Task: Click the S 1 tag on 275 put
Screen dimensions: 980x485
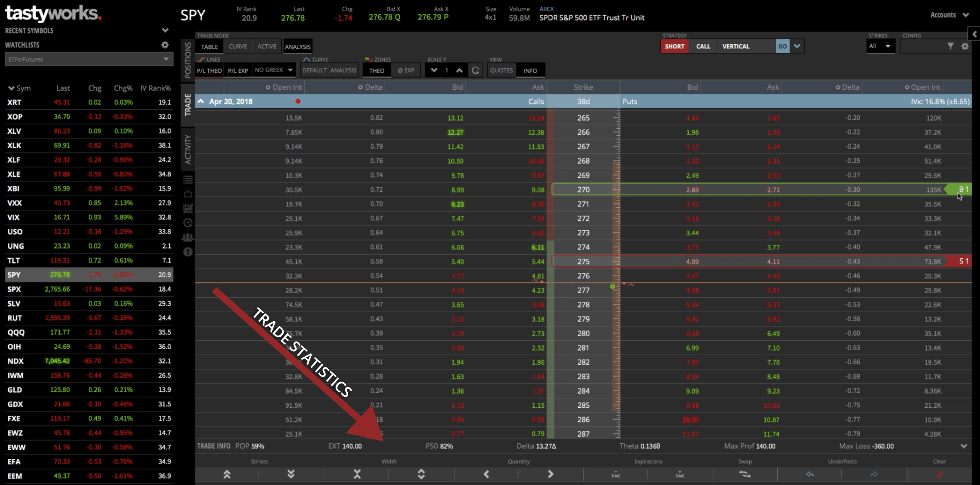Action: click(x=959, y=261)
